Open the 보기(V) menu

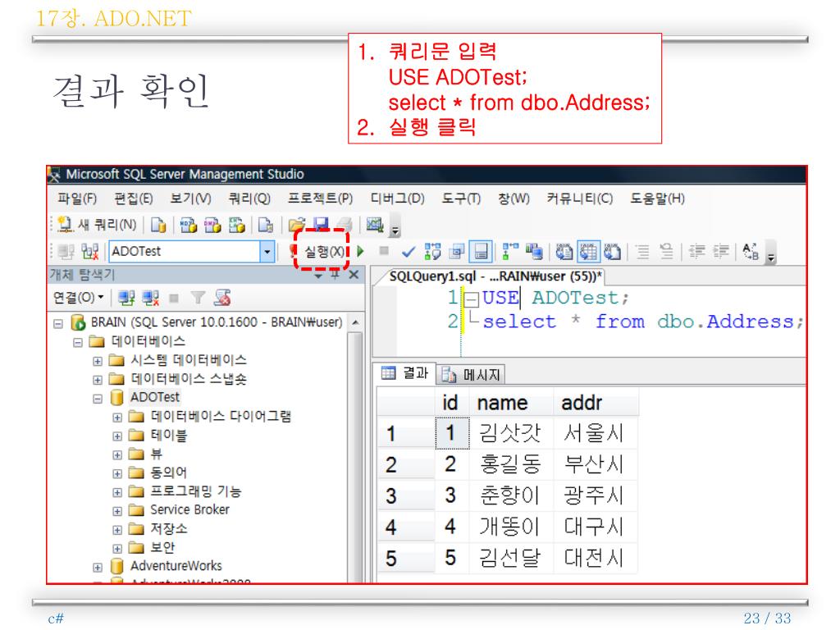(190, 199)
